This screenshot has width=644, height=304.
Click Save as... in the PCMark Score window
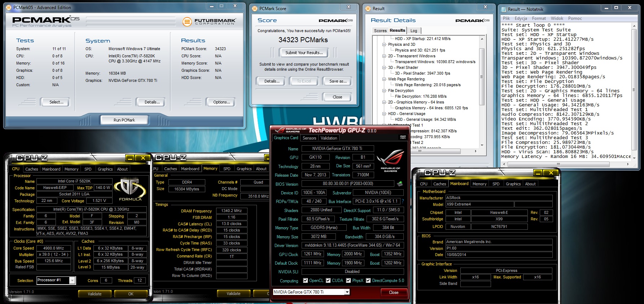tap(338, 81)
